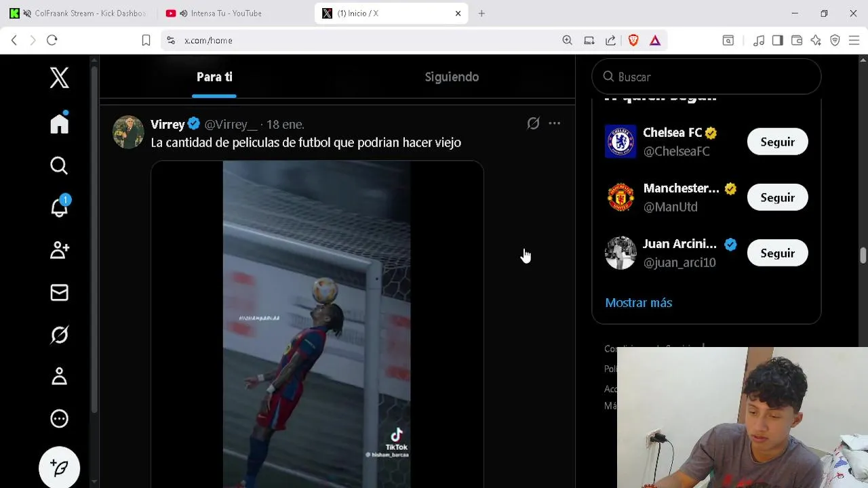Click the page vertical scrollbar thumb

click(863, 256)
